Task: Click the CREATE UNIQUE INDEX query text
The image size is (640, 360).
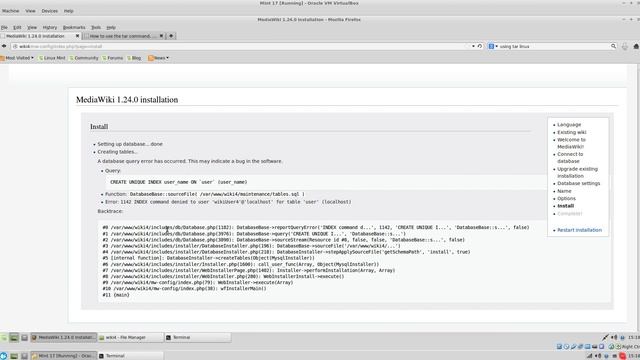Action: 178,182
